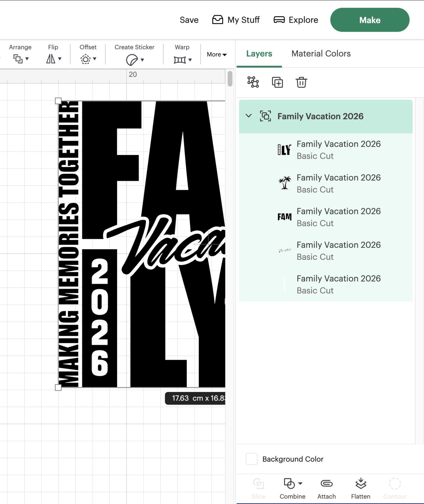The width and height of the screenshot is (424, 504).
Task: Click the top-left selection resize handle
Action: (58, 101)
